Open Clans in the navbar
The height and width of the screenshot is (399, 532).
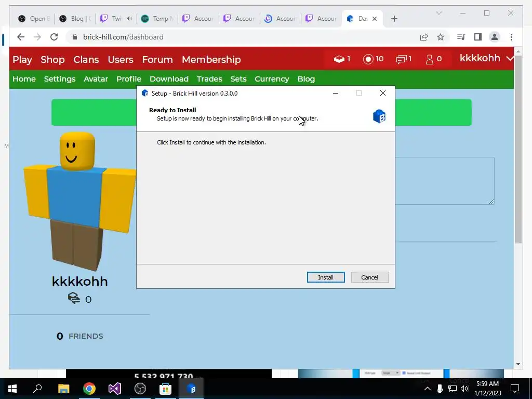[x=86, y=60]
